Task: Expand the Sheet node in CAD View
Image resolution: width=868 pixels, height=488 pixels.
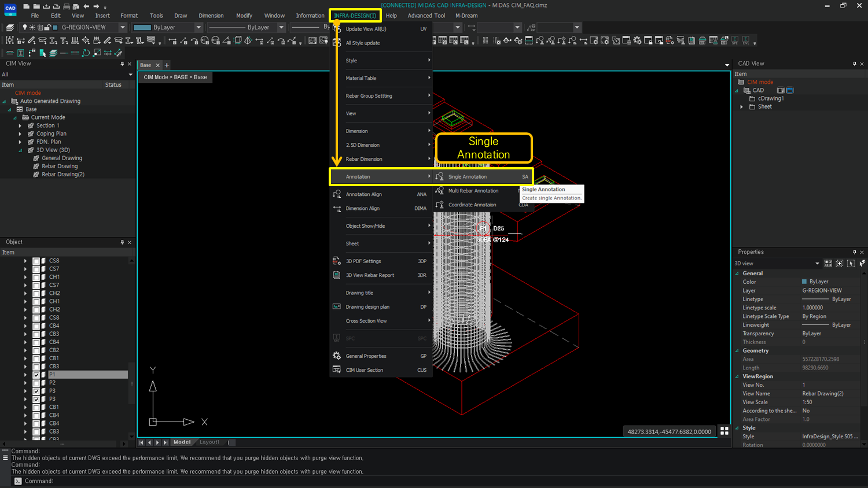Action: [742, 106]
